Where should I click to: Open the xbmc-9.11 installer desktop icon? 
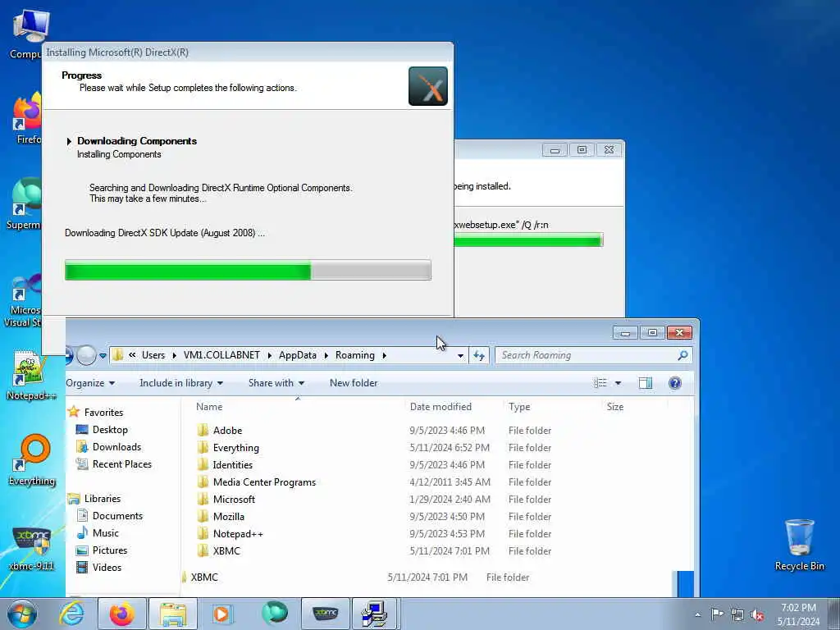pyautogui.click(x=31, y=547)
